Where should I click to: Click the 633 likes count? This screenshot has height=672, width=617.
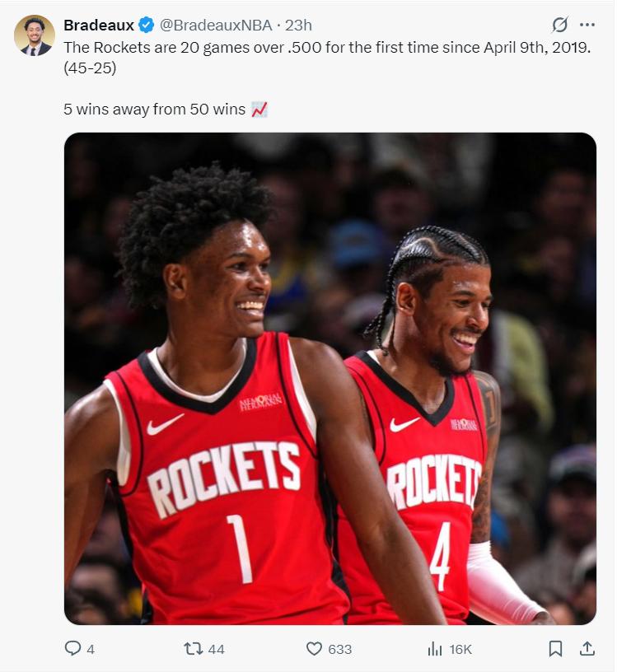(x=340, y=649)
